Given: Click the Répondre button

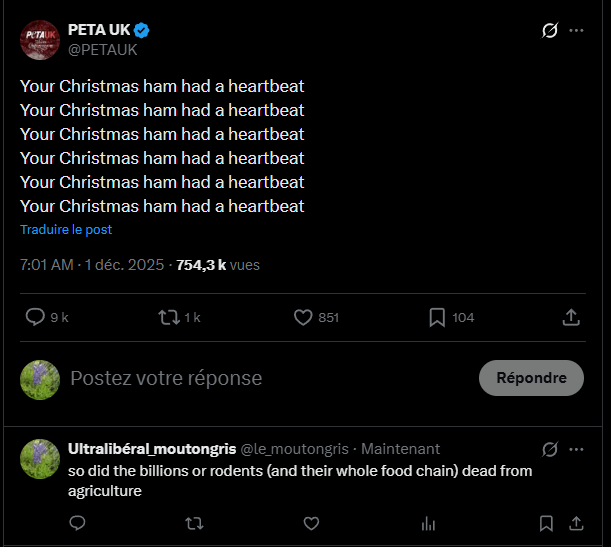Looking at the screenshot, I should 531,378.
